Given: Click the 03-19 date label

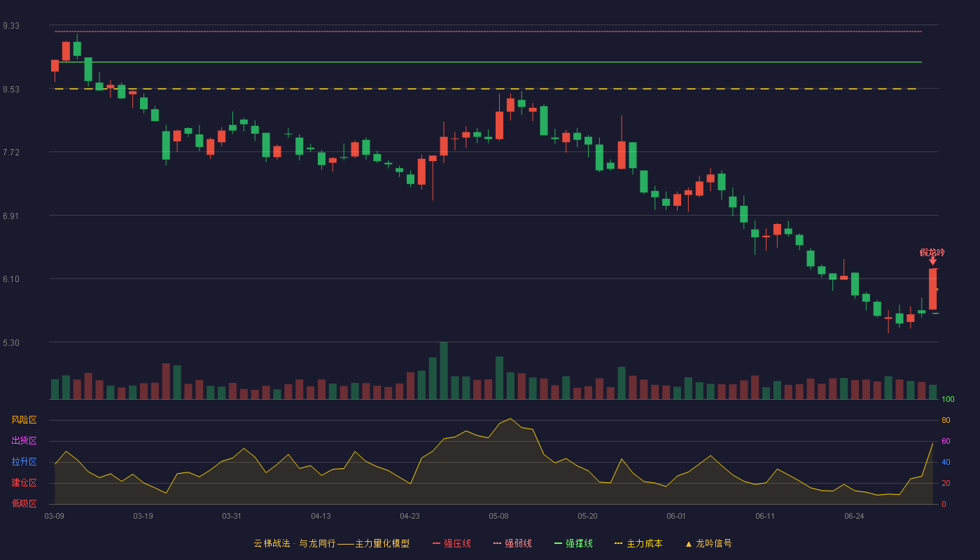Looking at the screenshot, I should (x=143, y=516).
